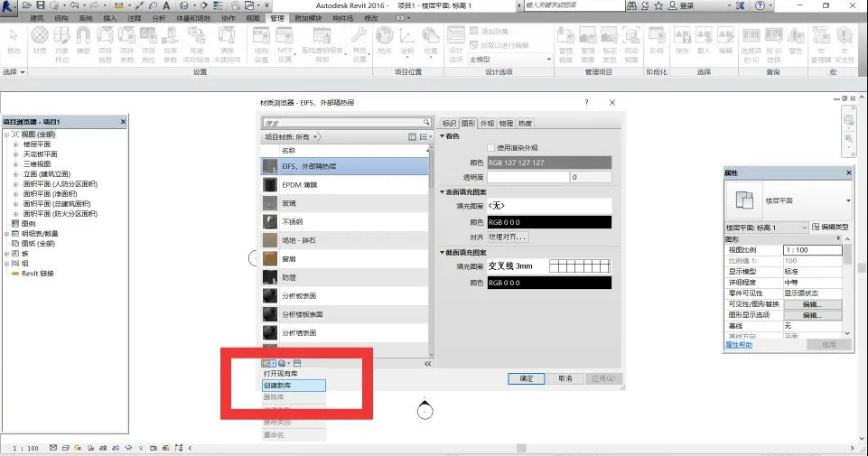Switch to the 热度 tab
This screenshot has height=456, width=868.
click(x=525, y=124)
